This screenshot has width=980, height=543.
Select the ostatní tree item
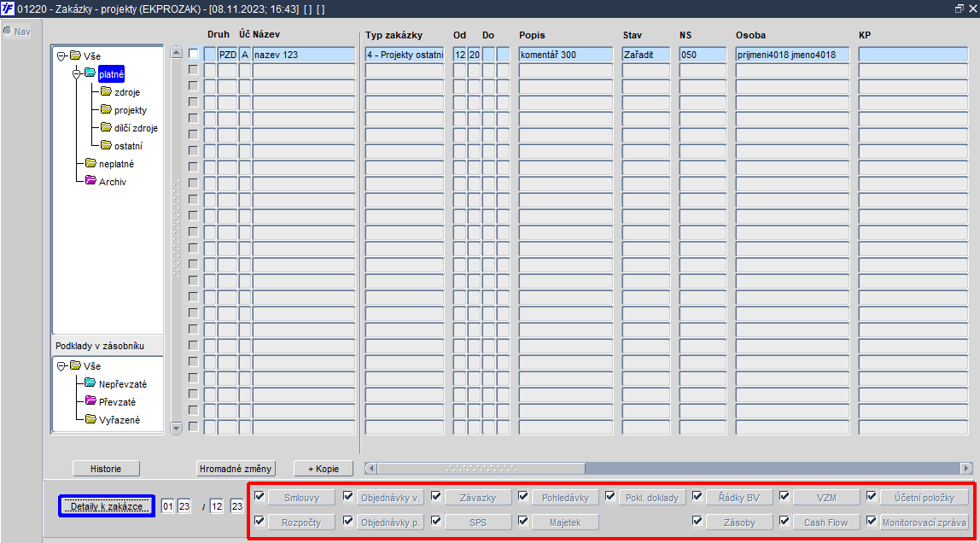click(128, 146)
